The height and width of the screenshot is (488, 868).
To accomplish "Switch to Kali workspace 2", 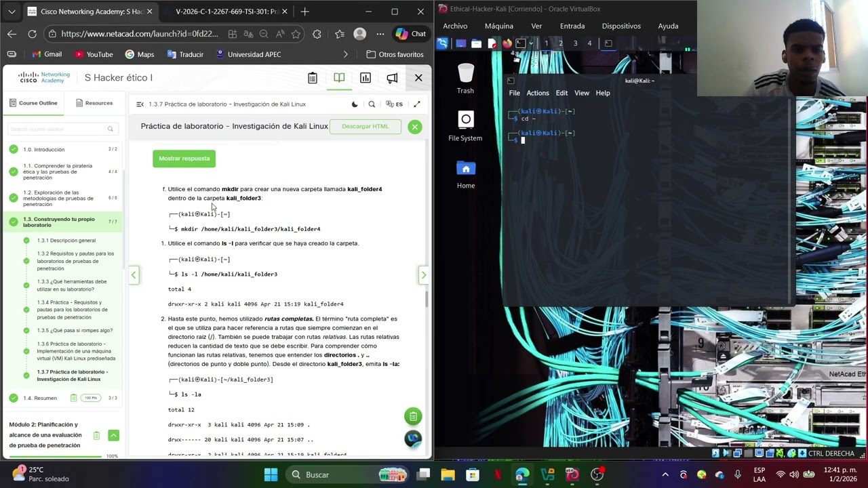I will [561, 43].
